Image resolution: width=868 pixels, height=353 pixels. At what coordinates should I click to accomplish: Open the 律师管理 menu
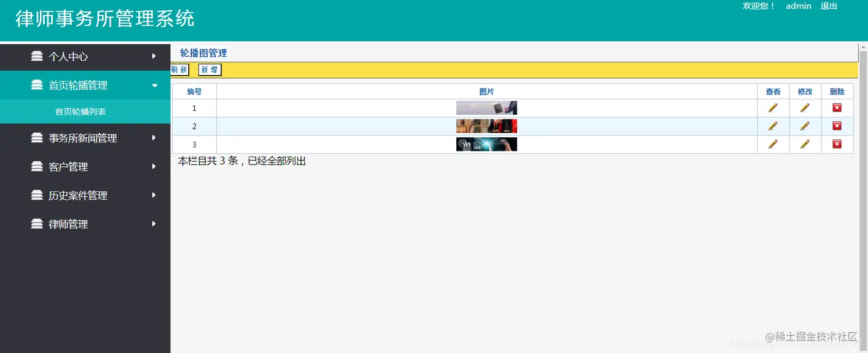(85, 224)
